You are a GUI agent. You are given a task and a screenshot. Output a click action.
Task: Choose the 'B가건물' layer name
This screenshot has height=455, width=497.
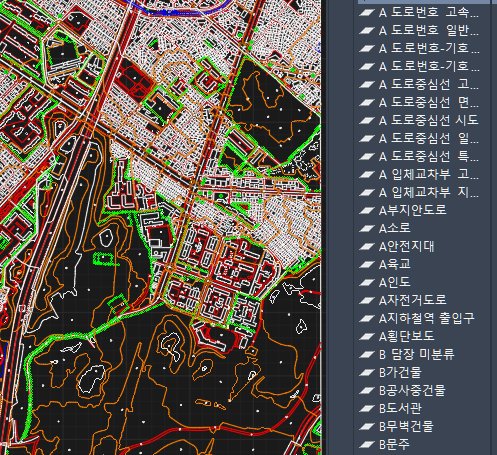(x=400, y=373)
